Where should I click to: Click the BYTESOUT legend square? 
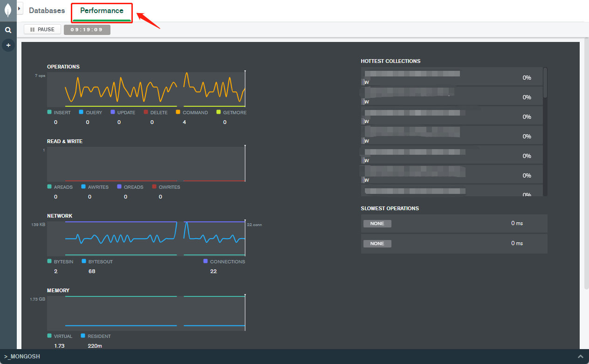84,261
